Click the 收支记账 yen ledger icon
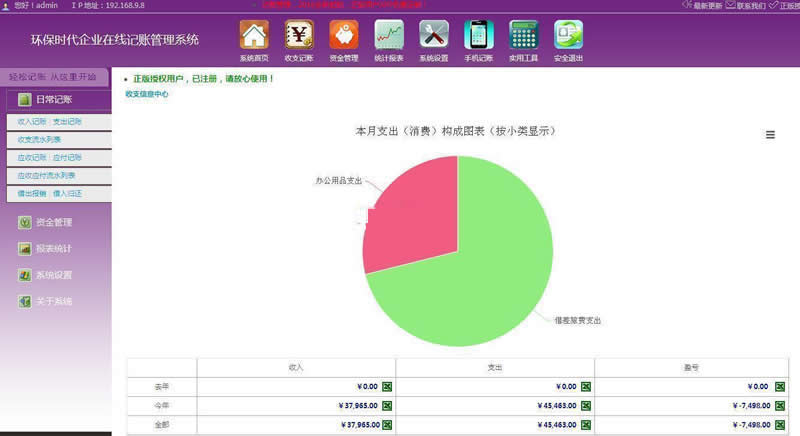The image size is (800, 436). coord(299,35)
